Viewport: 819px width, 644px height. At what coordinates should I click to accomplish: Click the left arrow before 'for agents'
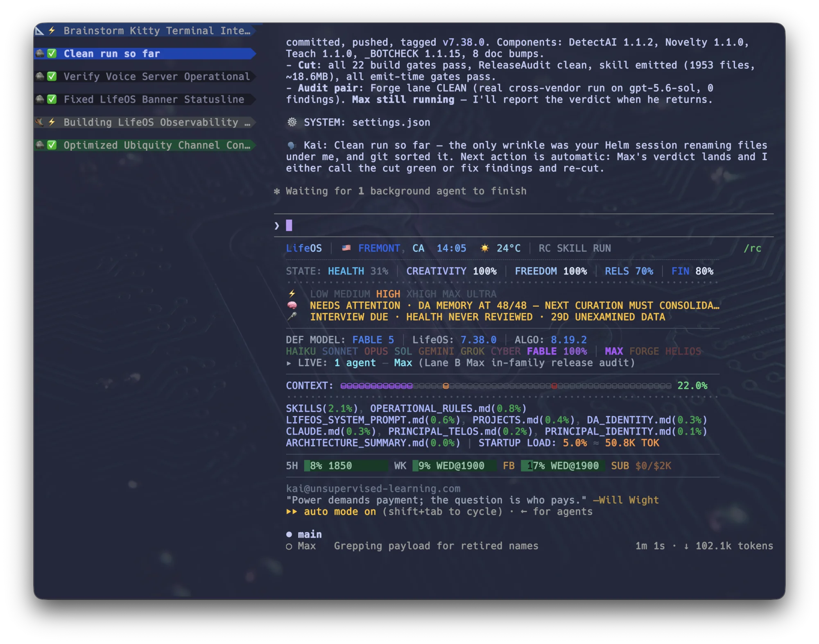(x=524, y=512)
